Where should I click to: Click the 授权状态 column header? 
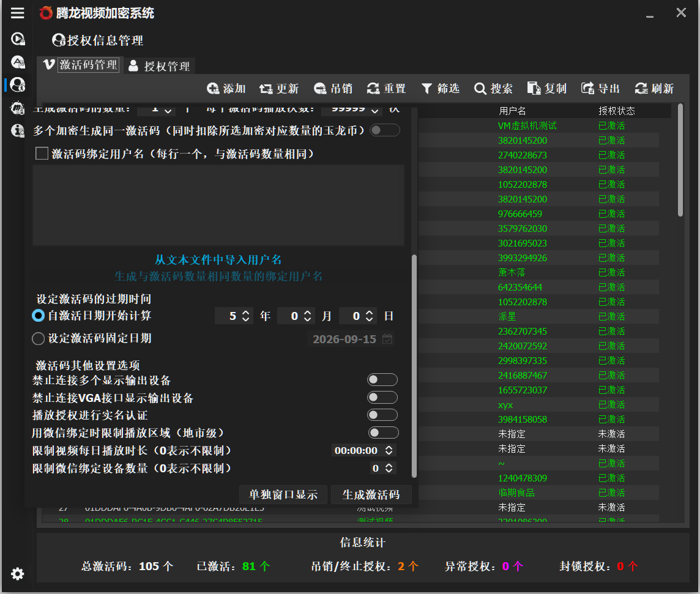[617, 111]
